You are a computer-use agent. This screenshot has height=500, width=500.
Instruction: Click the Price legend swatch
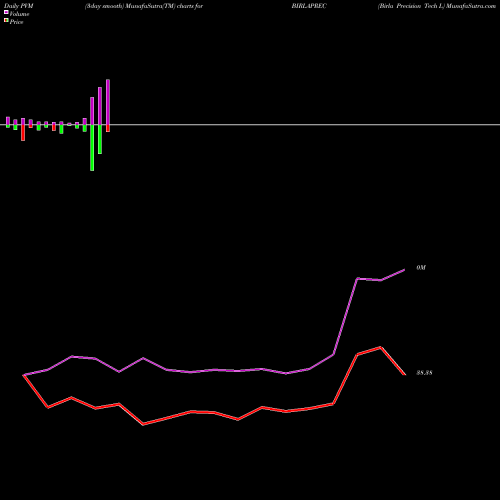(x=6, y=21)
